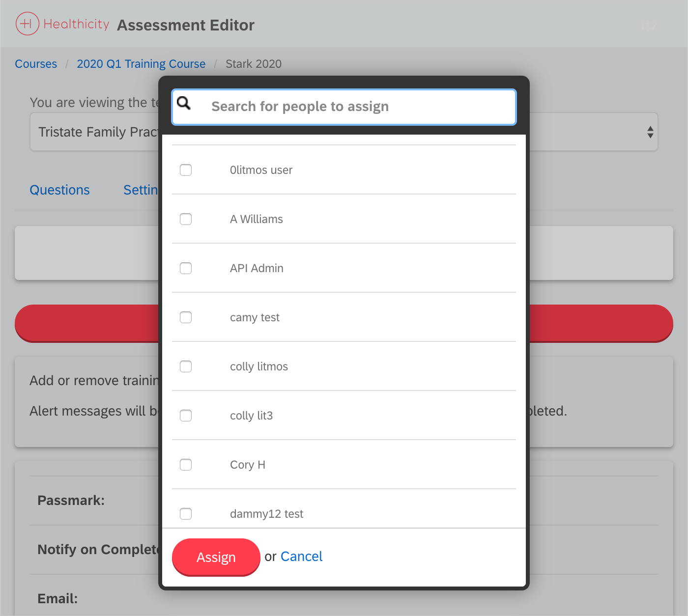The height and width of the screenshot is (616, 688).
Task: Enable the colly lit3 checkbox
Action: [186, 416]
